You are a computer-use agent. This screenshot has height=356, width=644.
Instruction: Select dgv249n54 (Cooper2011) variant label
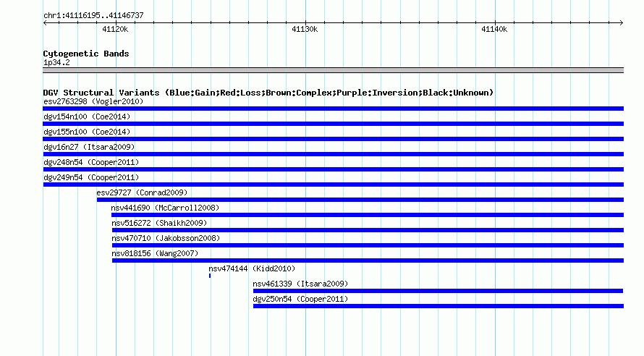pyautogui.click(x=91, y=177)
